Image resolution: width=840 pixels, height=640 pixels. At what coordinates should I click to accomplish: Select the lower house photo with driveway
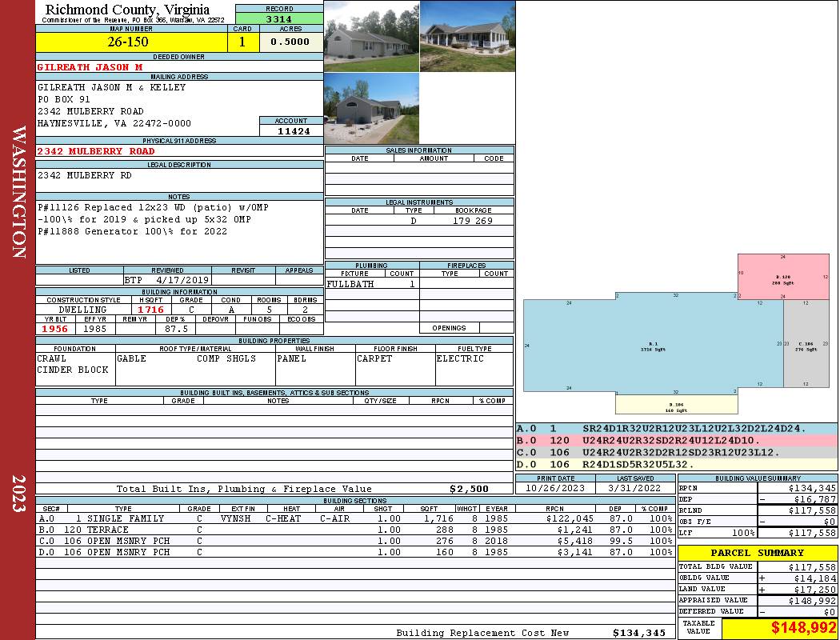point(371,108)
